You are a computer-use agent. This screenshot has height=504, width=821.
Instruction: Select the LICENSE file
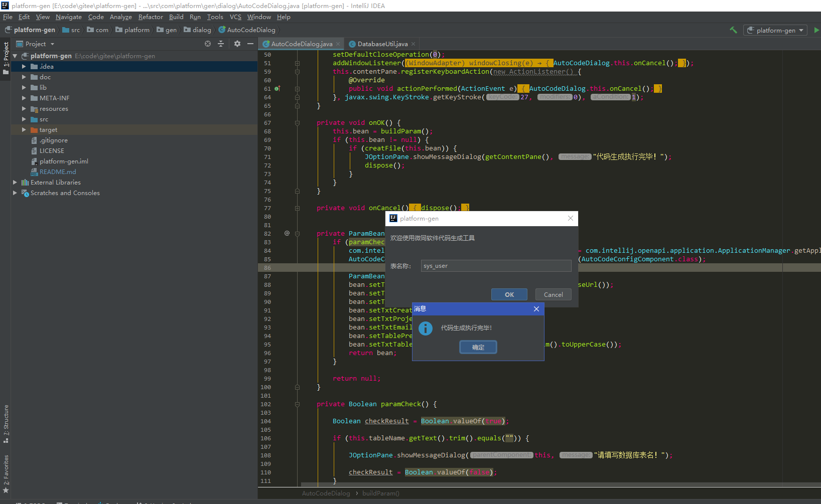tap(52, 151)
